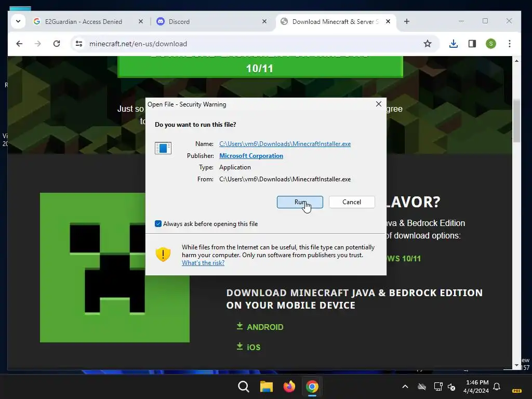Click the Android download arrow icon
This screenshot has width=532, height=399.
pyautogui.click(x=240, y=326)
